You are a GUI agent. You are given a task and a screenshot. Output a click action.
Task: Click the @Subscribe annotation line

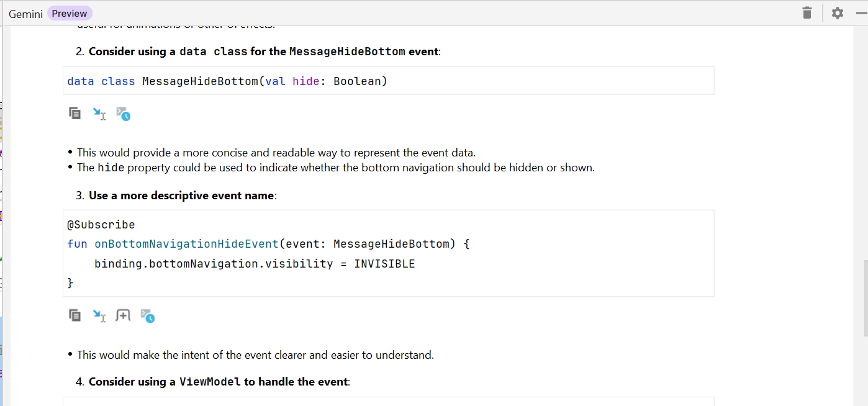click(101, 225)
